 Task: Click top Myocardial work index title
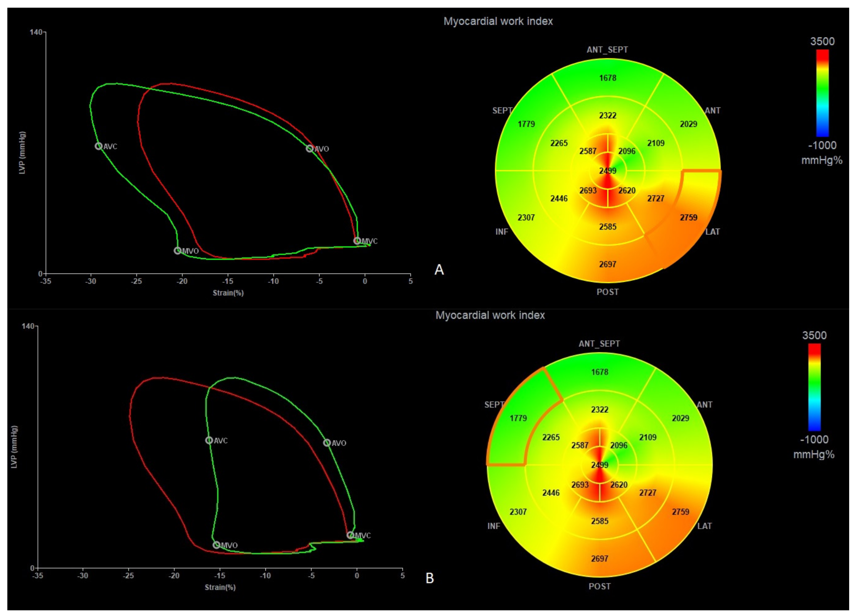coord(498,21)
